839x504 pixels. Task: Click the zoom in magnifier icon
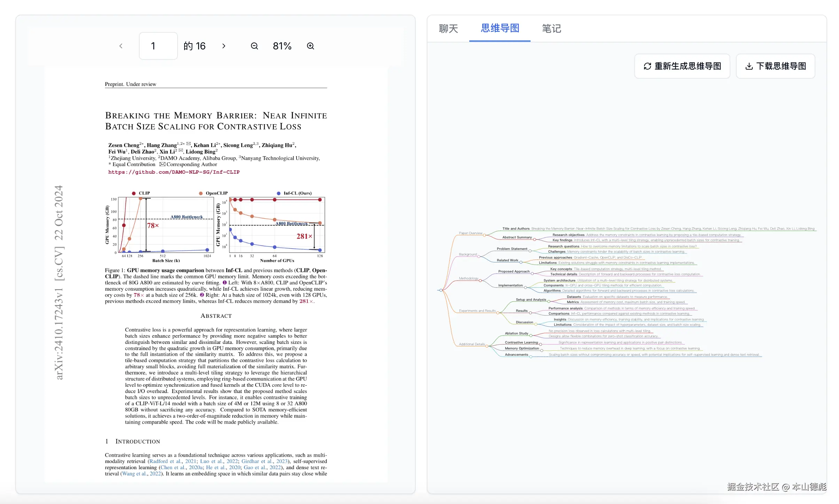click(311, 46)
